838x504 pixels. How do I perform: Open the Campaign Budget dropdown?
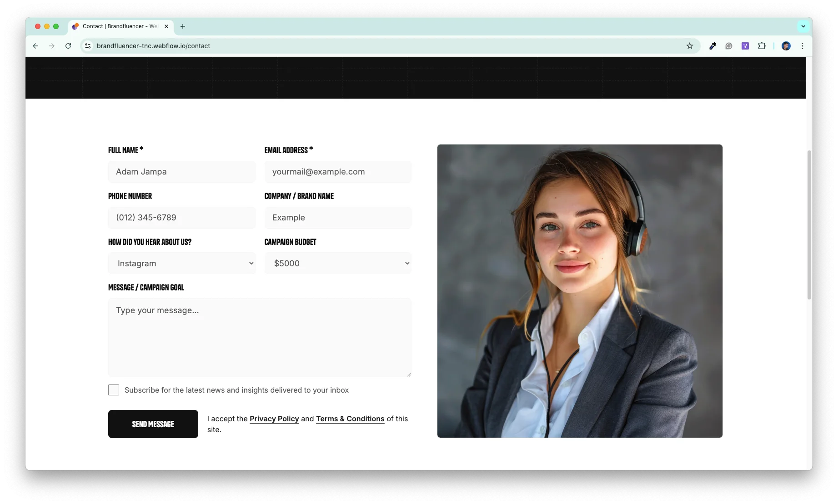click(x=337, y=263)
